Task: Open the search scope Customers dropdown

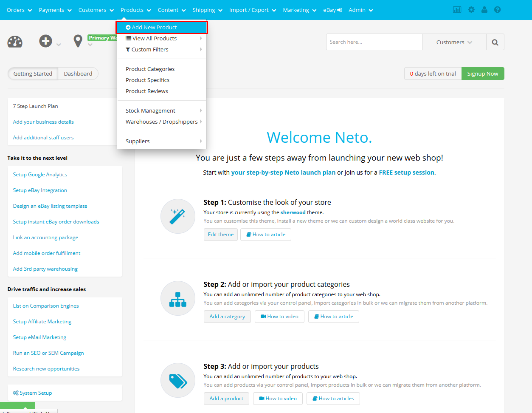Action: 454,42
